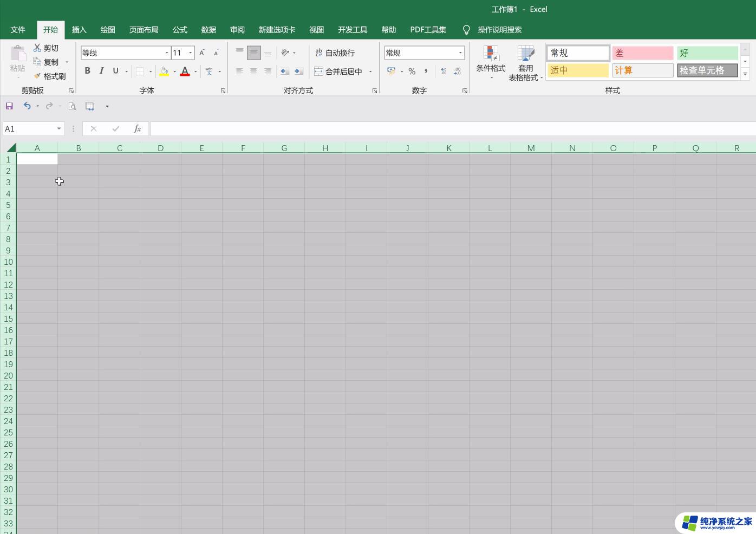This screenshot has height=534, width=756.
Task: Click the phonetic guide (wén) icon
Action: coord(209,71)
